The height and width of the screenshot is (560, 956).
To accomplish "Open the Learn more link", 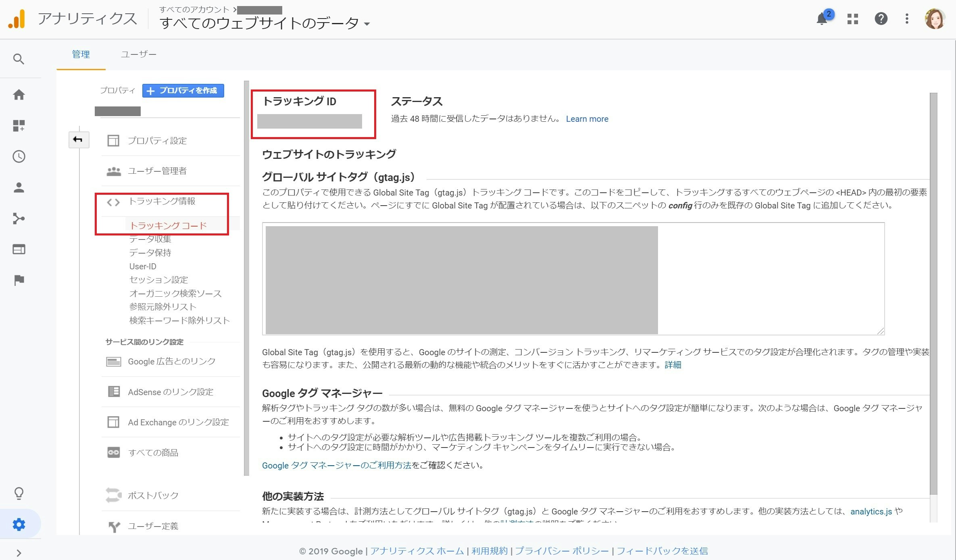I will (587, 119).
